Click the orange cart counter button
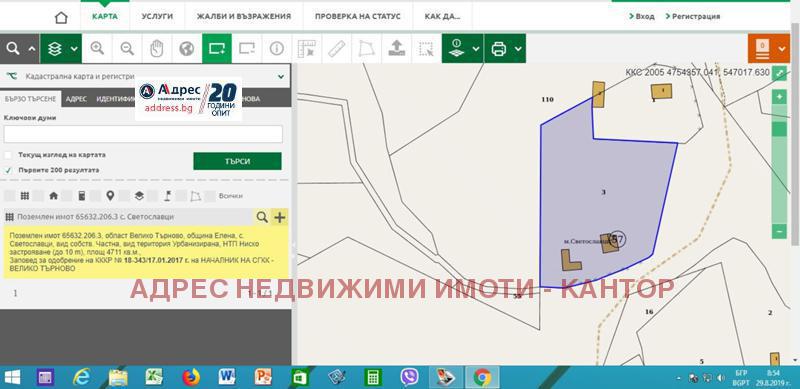 762,48
